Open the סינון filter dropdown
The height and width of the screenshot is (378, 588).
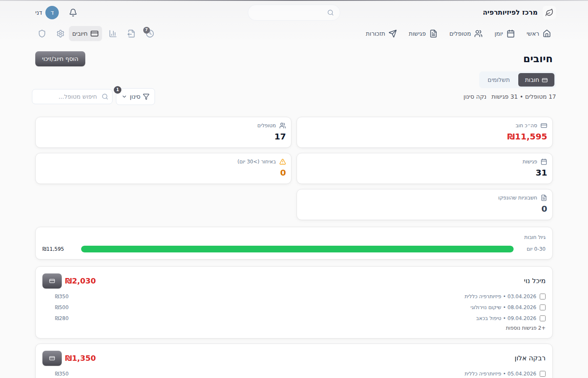[135, 97]
